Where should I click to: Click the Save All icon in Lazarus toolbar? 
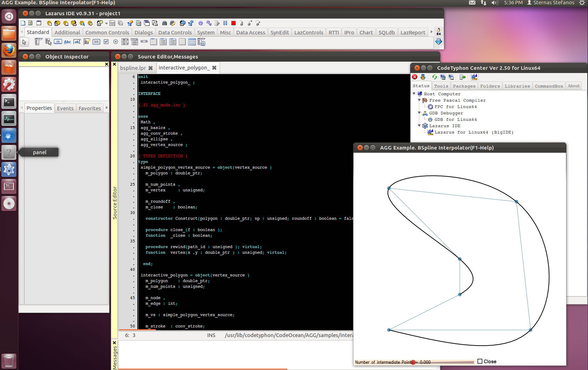click(120, 23)
